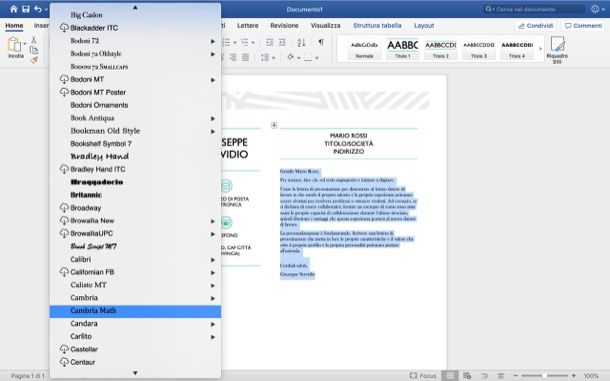
Task: Open the Lettere ribbon tab
Action: click(247, 26)
